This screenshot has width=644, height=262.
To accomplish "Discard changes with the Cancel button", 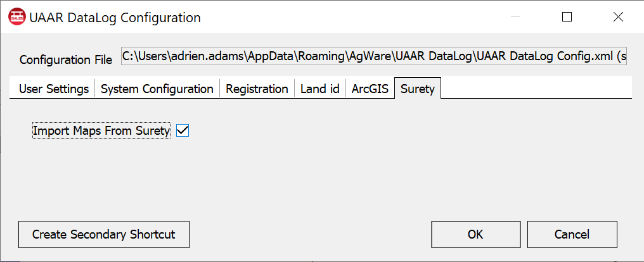I will [x=572, y=235].
